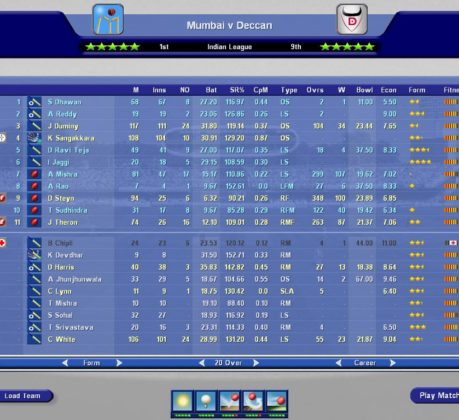
Task: Click the Load Team button
Action: (24, 396)
